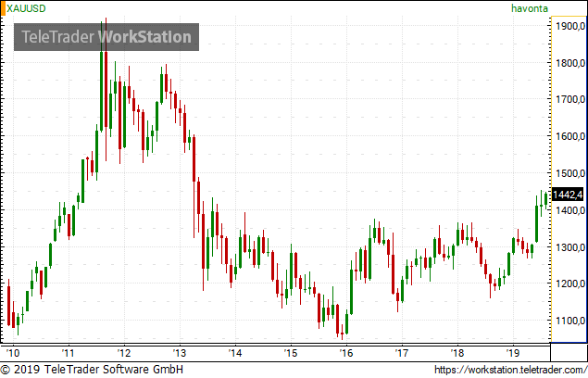Click the 1100,0 price axis label
The image size is (588, 378).
569,321
